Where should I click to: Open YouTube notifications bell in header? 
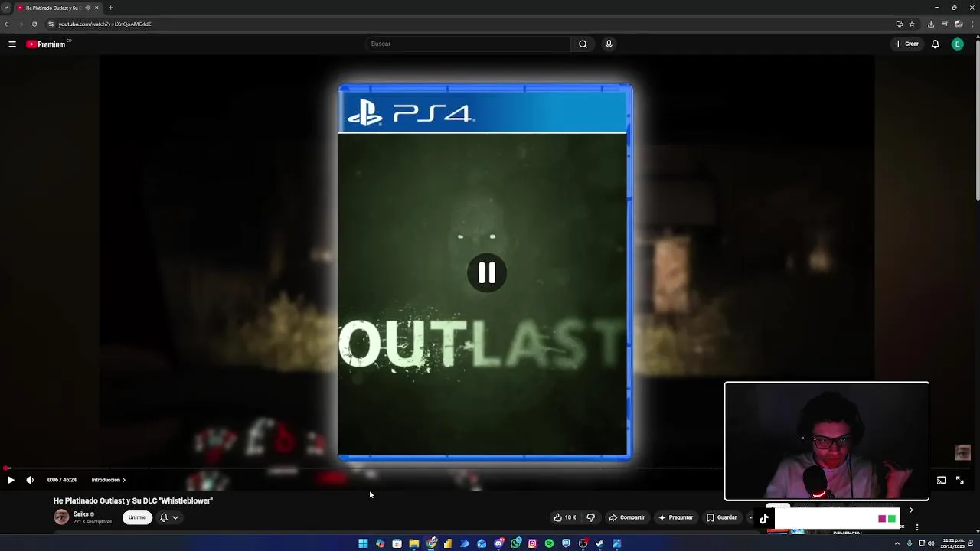pos(935,44)
